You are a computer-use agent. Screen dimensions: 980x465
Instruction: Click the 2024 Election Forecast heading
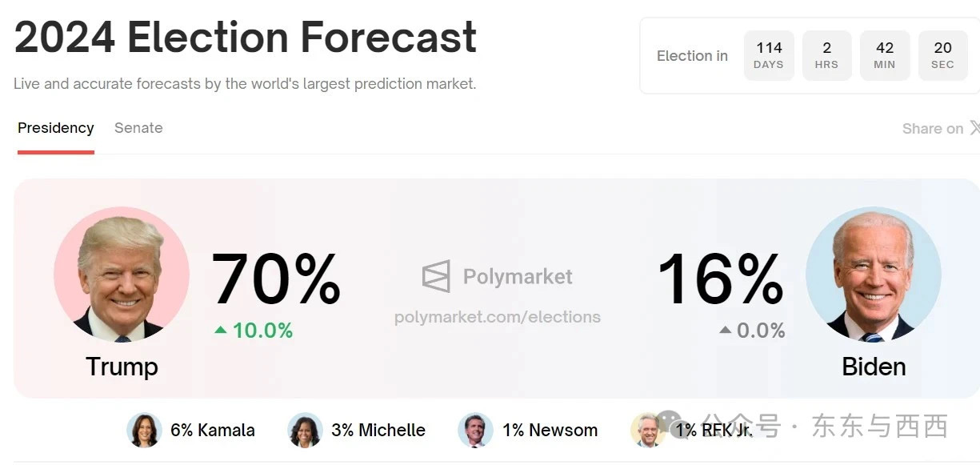tap(246, 37)
